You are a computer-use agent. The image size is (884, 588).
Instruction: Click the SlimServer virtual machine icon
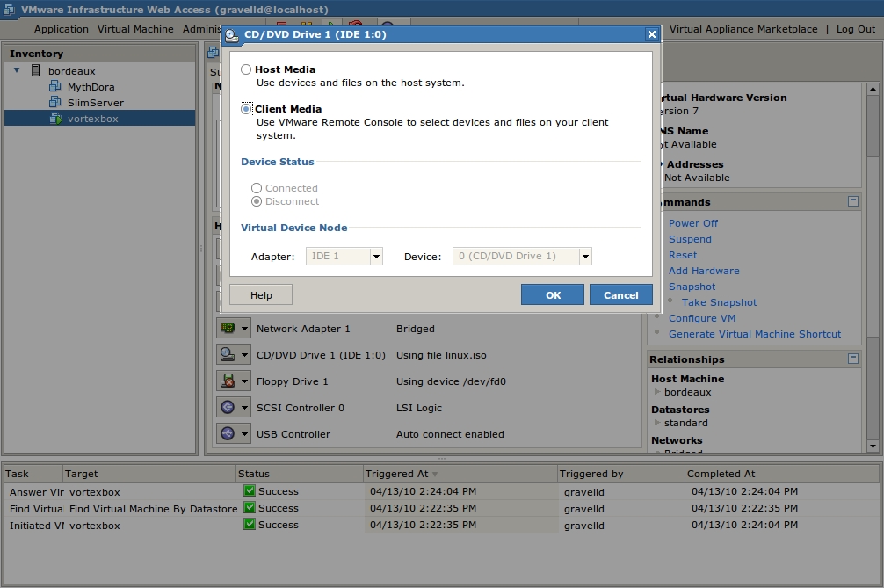coord(55,102)
